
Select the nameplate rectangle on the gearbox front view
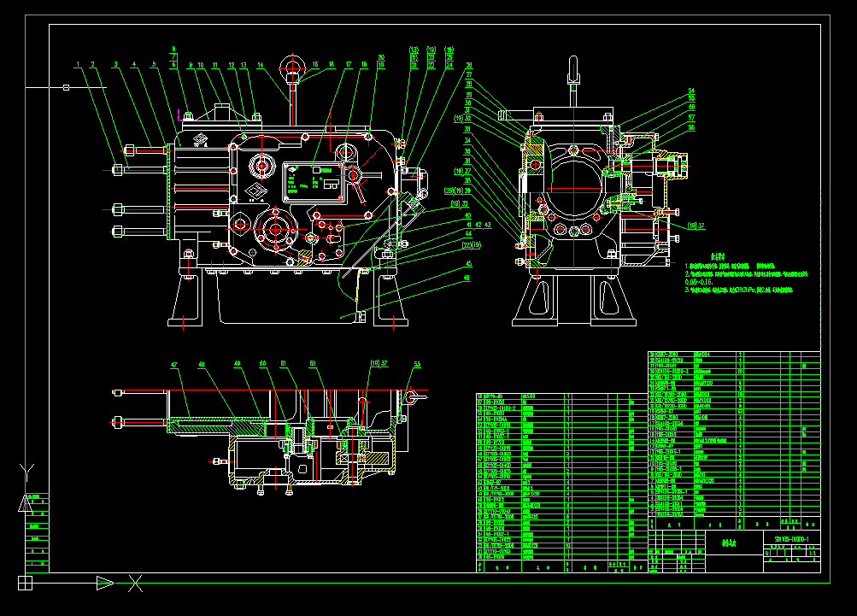click(x=315, y=183)
